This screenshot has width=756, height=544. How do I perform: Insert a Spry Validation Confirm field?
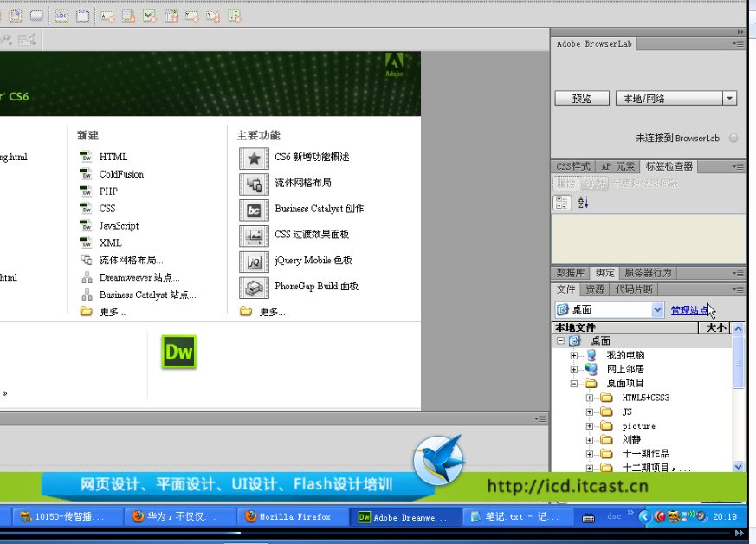coord(213,16)
